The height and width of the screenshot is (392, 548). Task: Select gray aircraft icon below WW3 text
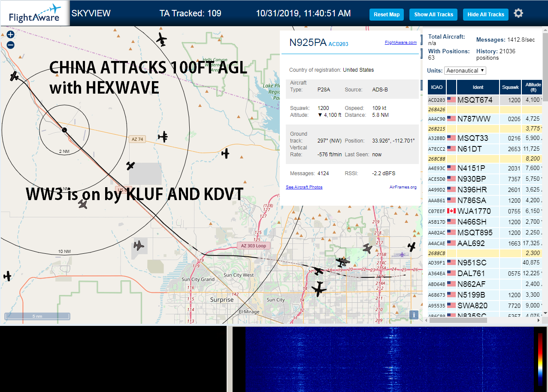point(83,204)
